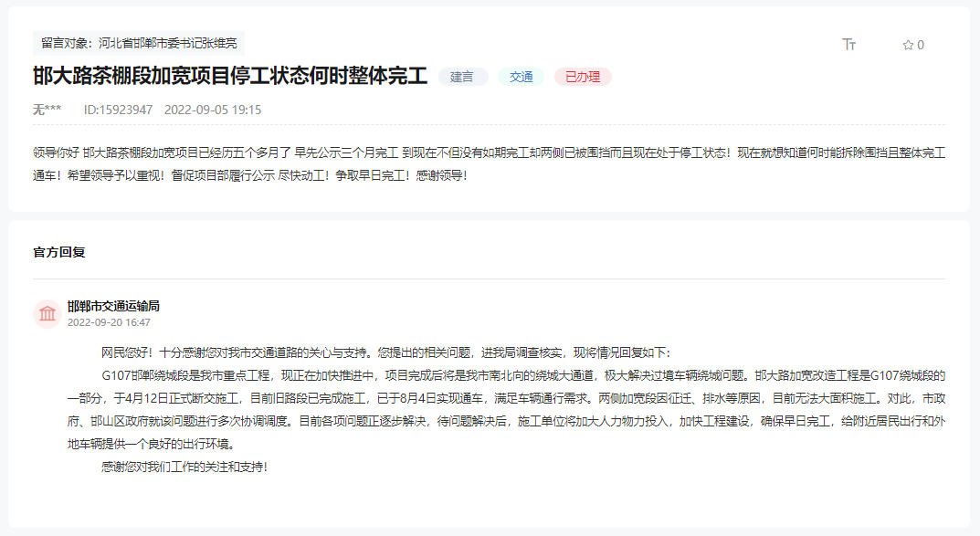Screen dimensions: 980x536
Task: Click the message line starting 通车！希望领导予以重视
Action: [x=250, y=175]
